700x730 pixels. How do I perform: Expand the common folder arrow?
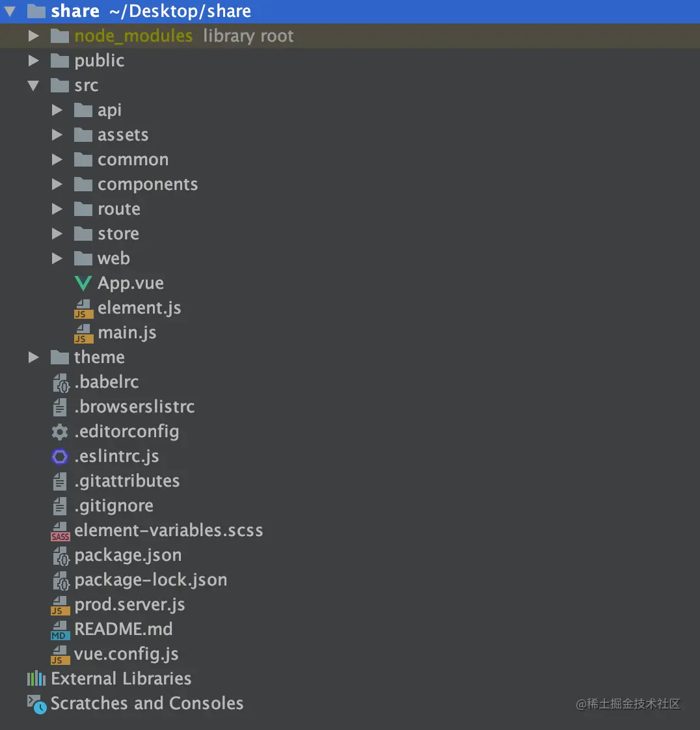[57, 159]
